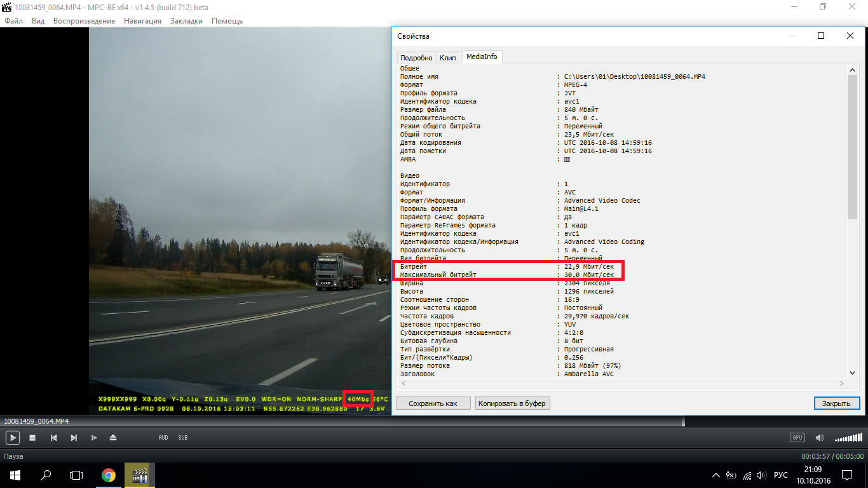Viewport: 868px width, 488px height.
Task: Adjust the player volume slider
Action: (x=848, y=438)
